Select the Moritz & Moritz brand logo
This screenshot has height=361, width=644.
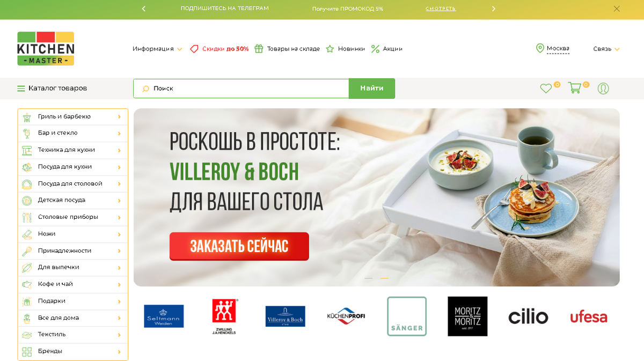click(467, 316)
